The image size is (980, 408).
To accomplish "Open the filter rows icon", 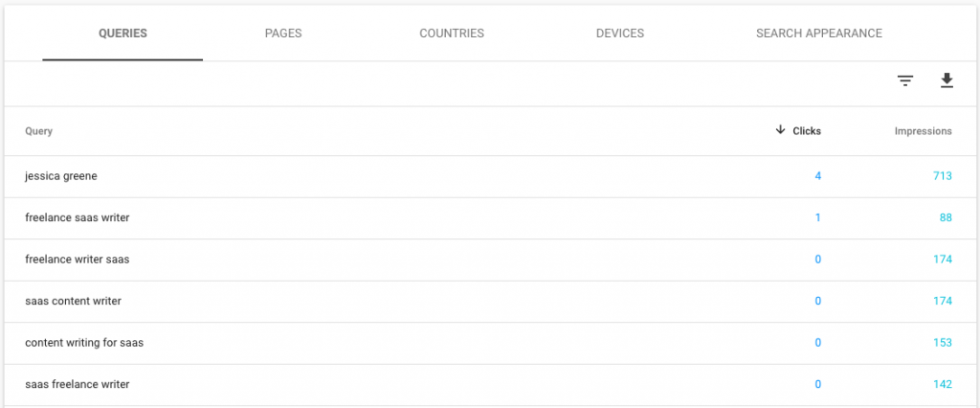I will tap(905, 81).
